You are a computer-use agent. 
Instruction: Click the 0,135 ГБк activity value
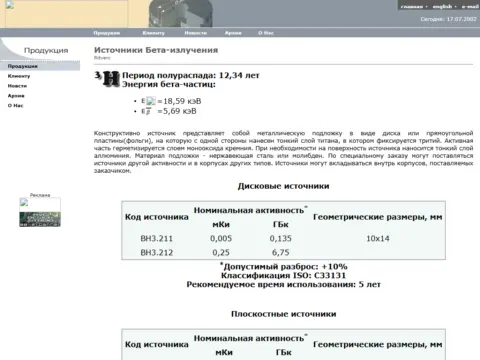pyautogui.click(x=281, y=238)
